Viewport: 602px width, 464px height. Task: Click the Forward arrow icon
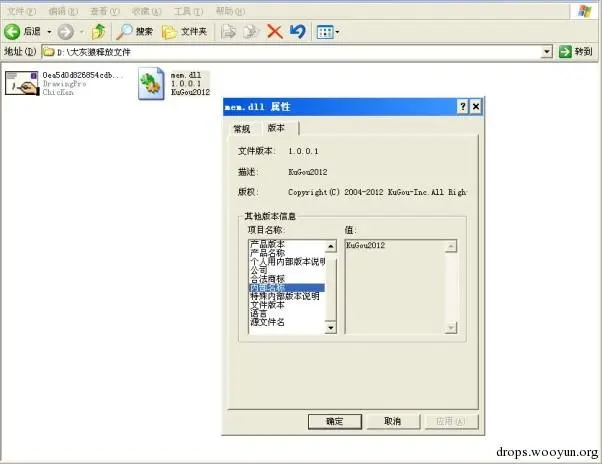pos(66,32)
